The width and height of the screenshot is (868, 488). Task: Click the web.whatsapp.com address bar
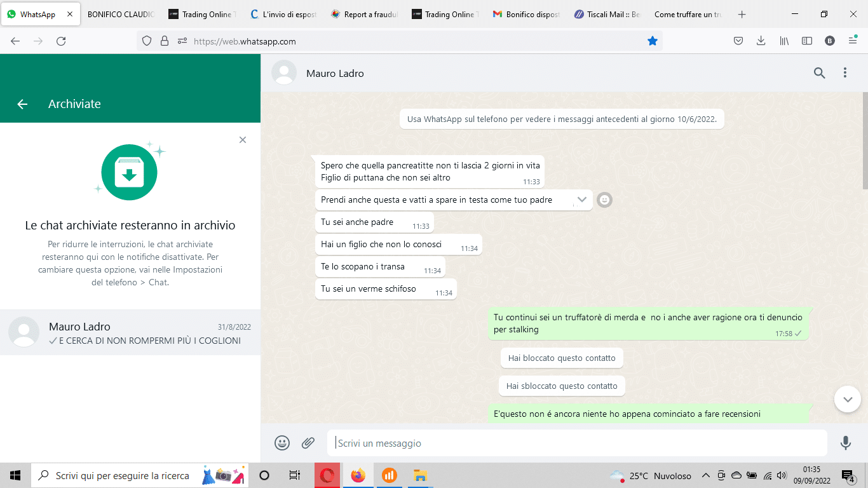coord(400,41)
